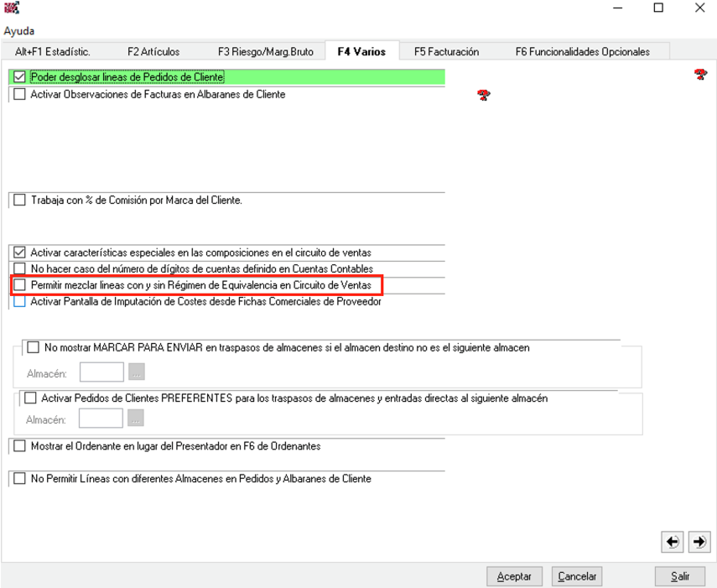Check Activar Pantalla de Imputación de Costes
The height and width of the screenshot is (588, 717).
(19, 301)
